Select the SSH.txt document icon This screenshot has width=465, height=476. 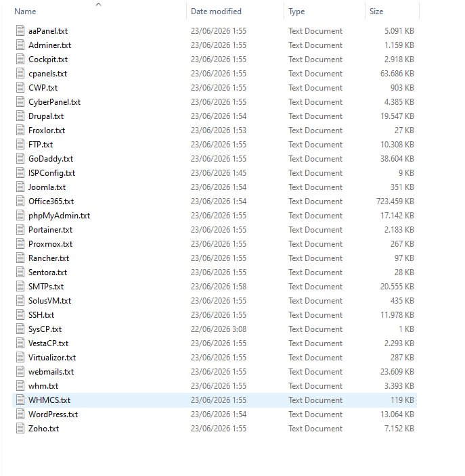(x=20, y=314)
